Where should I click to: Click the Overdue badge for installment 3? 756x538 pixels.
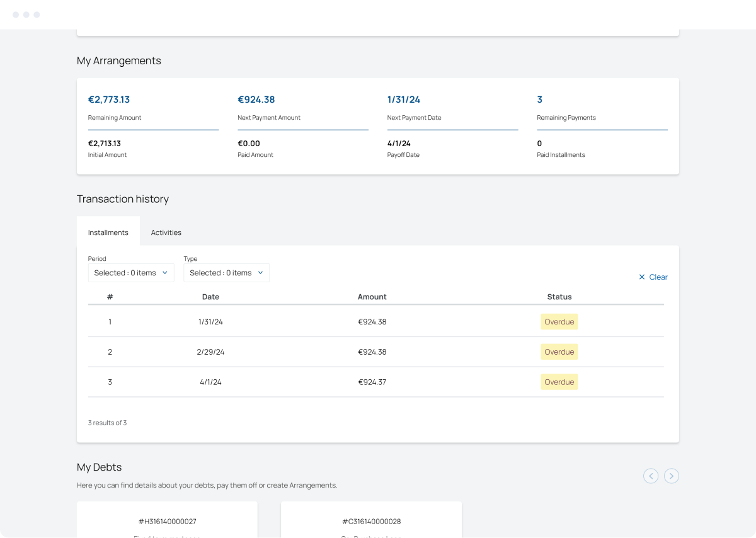click(x=559, y=382)
